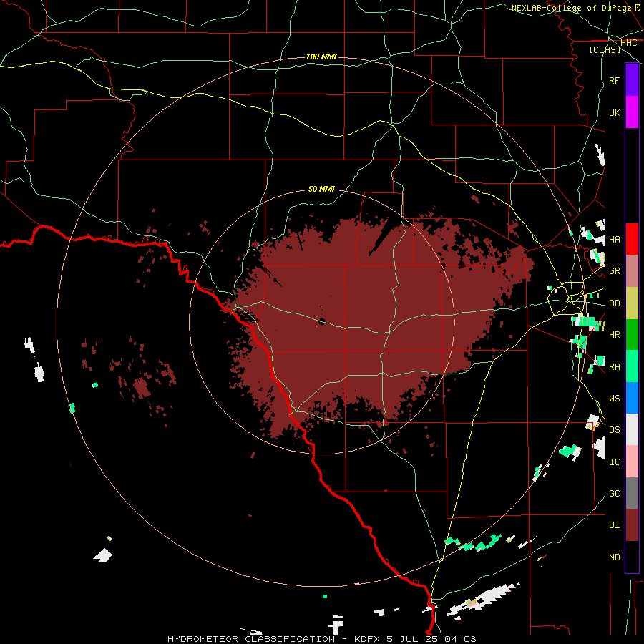Click the brown BI legend swatch

tap(632, 525)
